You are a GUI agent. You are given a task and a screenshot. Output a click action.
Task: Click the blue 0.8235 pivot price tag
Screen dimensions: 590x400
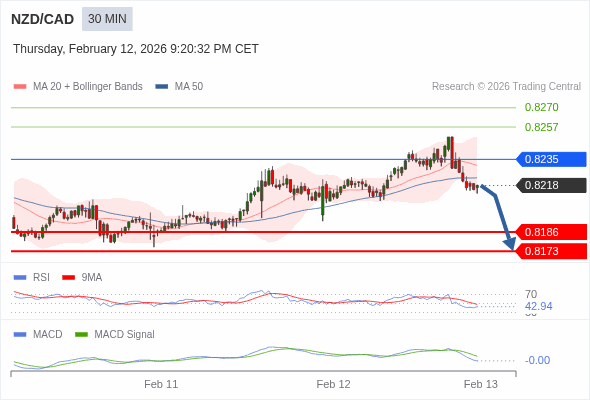point(551,159)
